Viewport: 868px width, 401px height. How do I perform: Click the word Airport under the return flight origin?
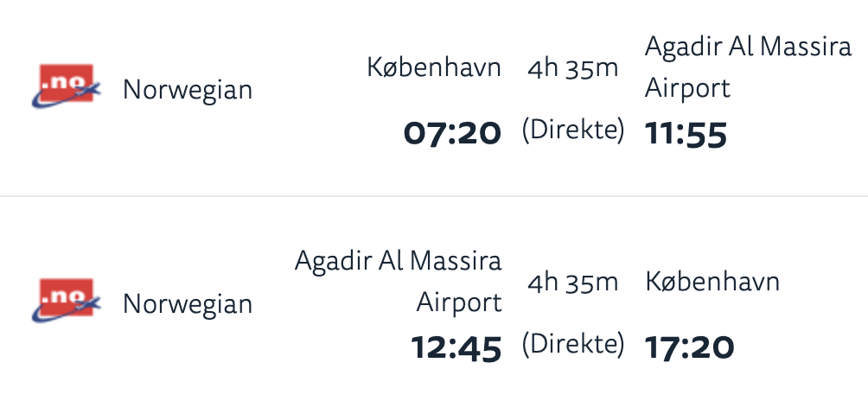459,302
